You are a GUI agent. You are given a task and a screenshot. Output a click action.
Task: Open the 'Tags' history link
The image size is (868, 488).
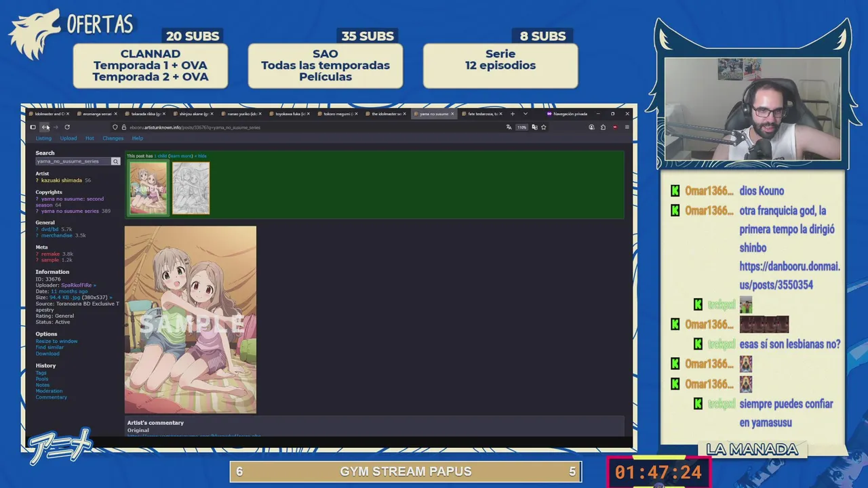pos(41,373)
